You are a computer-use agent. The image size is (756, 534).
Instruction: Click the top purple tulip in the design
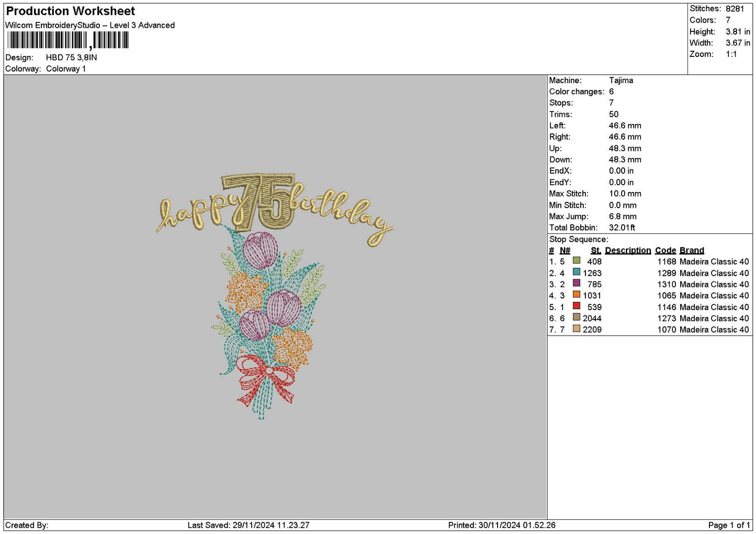click(x=260, y=250)
